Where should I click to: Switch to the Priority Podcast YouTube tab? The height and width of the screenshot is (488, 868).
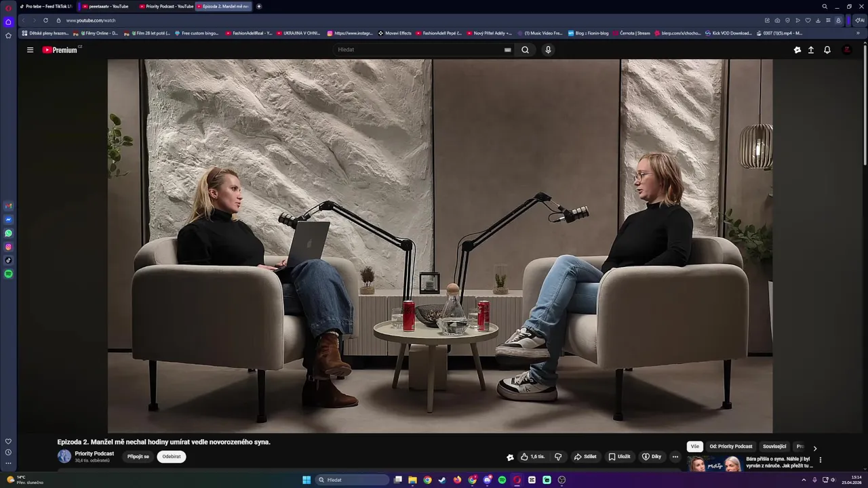point(165,6)
